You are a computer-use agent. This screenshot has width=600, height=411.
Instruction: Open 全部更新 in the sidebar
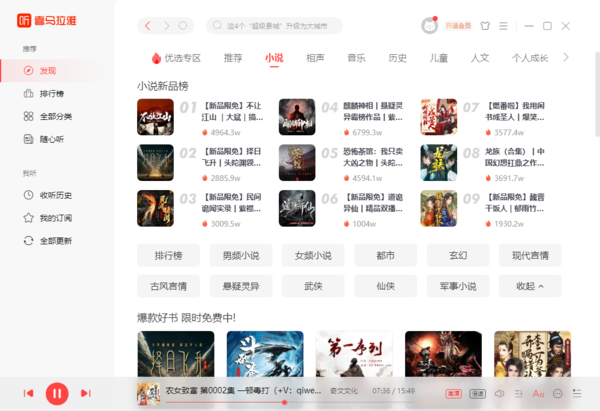coord(48,241)
